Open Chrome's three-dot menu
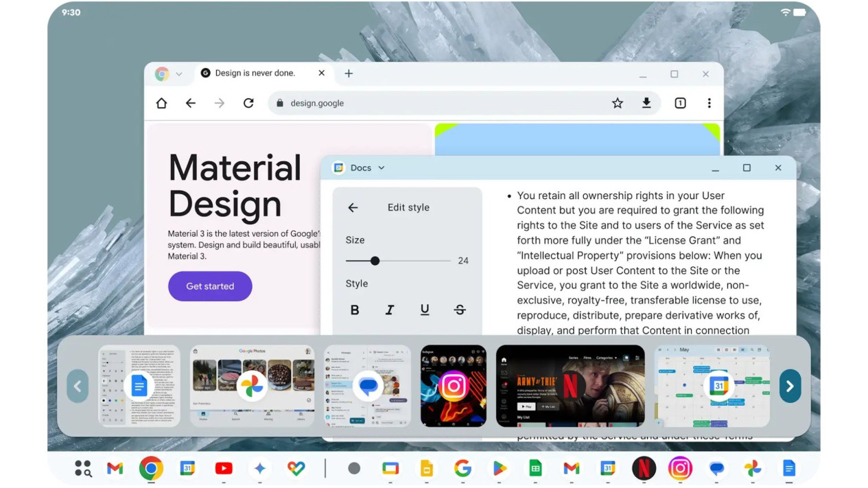Viewport: 868px width, 488px height. click(709, 103)
